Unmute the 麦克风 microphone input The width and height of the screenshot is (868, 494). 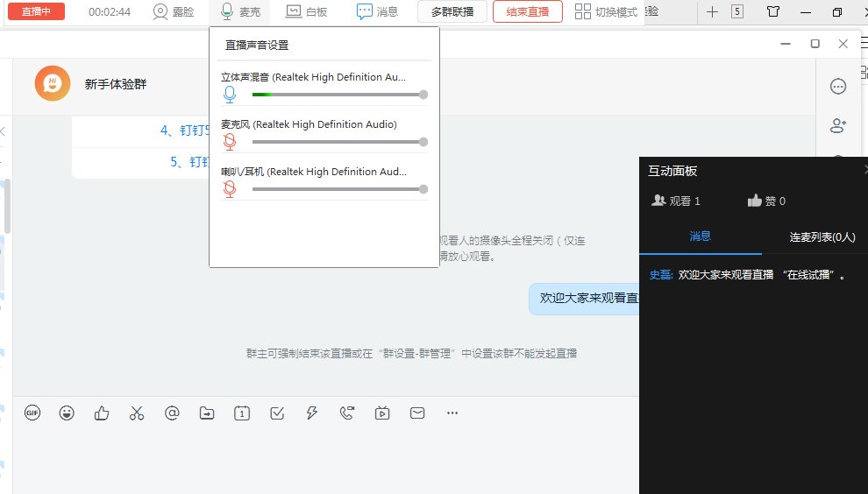(x=230, y=142)
